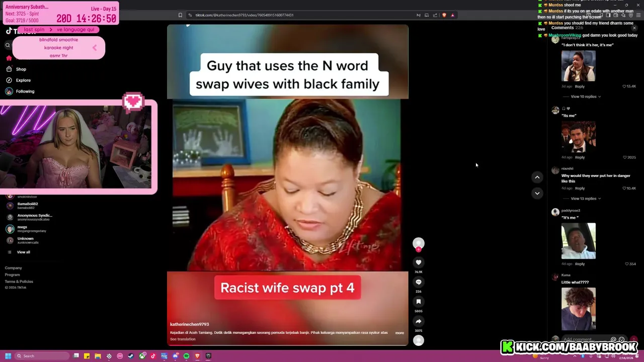The height and width of the screenshot is (362, 644).
Task: Open Brave main hamburger menu
Action: pyautogui.click(x=638, y=15)
